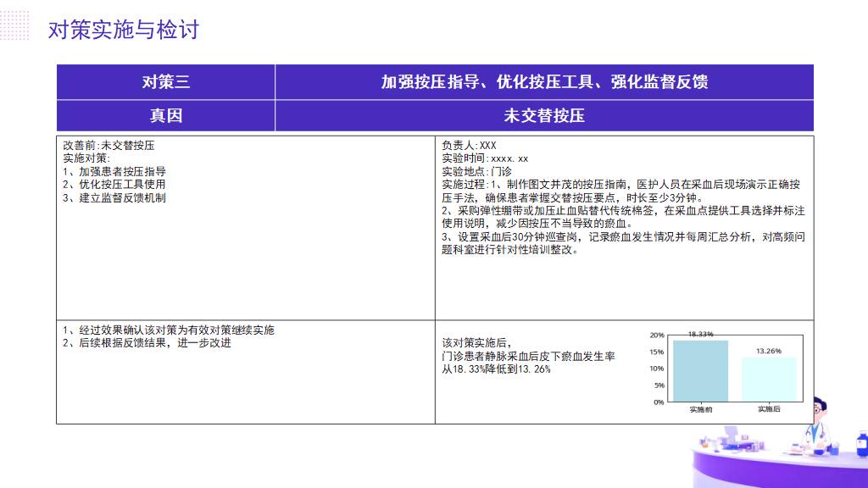The width and height of the screenshot is (868, 488).
Task: Select the line 3、建立监督反馈机制
Action: tap(114, 197)
